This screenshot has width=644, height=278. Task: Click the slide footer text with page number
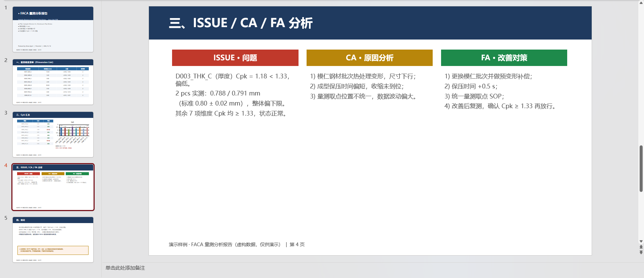pyautogui.click(x=236, y=245)
